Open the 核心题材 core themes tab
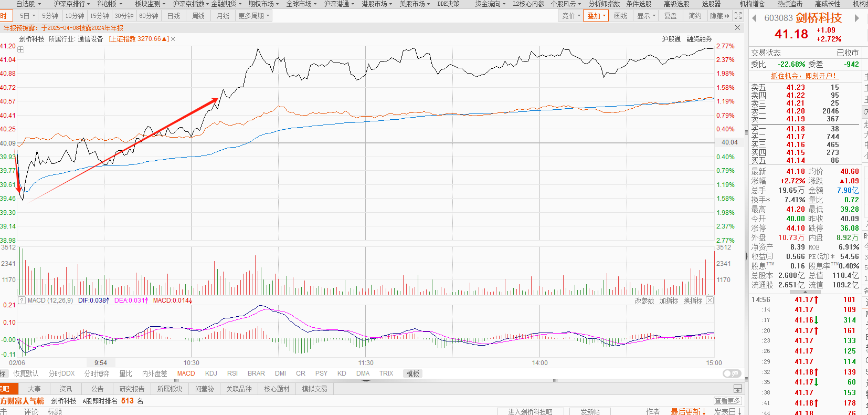The width and height of the screenshot is (868, 415). coord(277,389)
